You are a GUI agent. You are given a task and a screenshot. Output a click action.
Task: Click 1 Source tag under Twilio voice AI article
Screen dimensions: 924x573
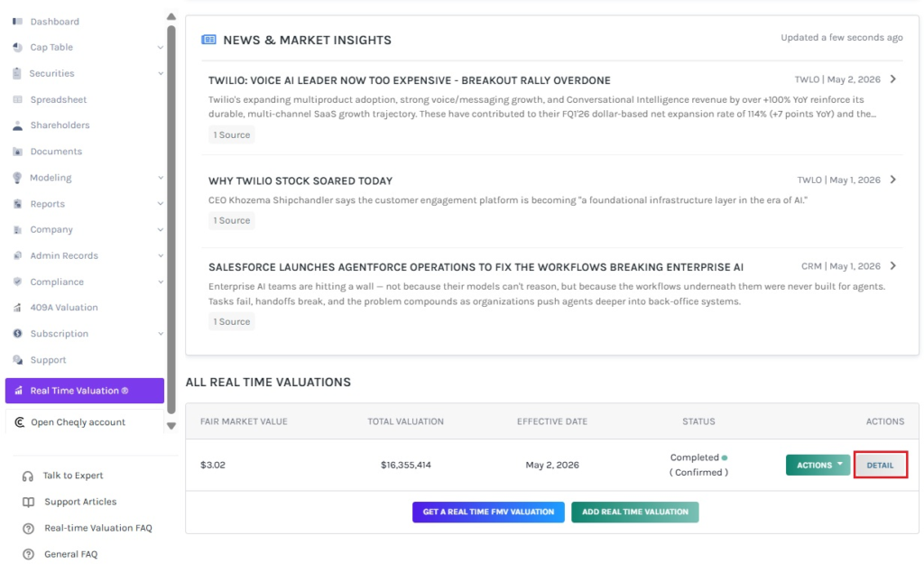232,134
